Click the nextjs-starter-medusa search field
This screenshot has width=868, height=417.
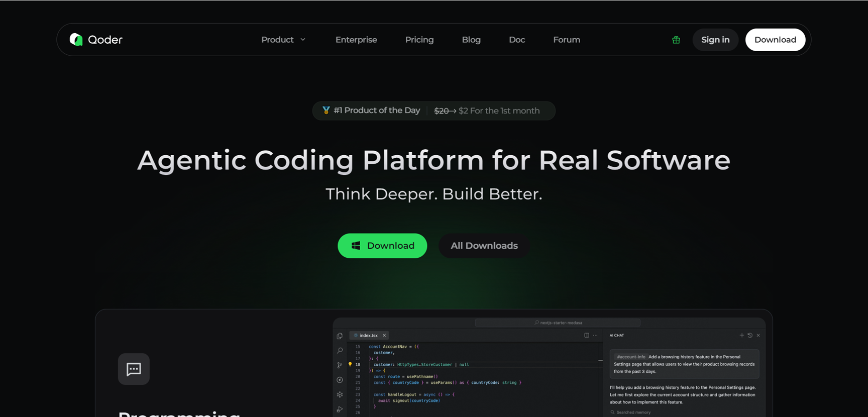click(x=558, y=323)
